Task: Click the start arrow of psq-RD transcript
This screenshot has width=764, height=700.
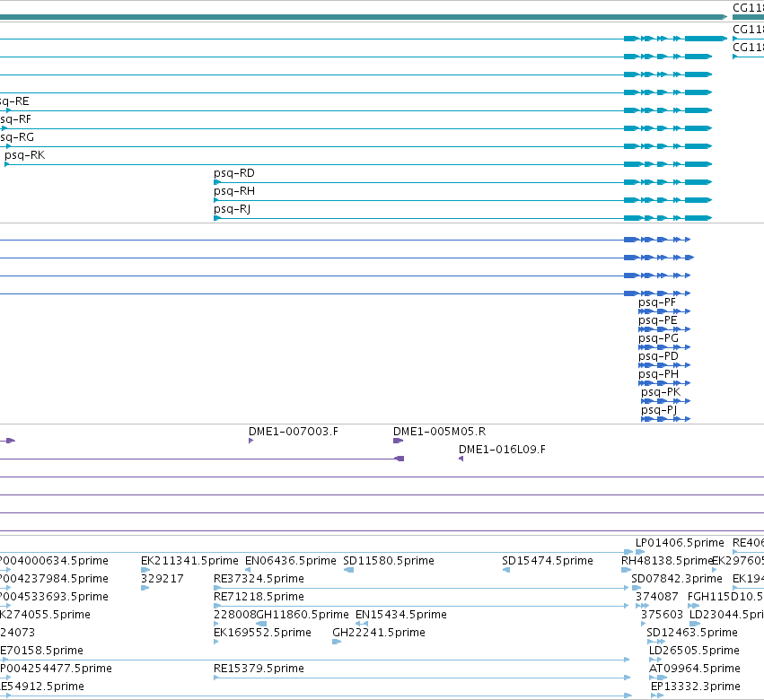Action: 217,182
